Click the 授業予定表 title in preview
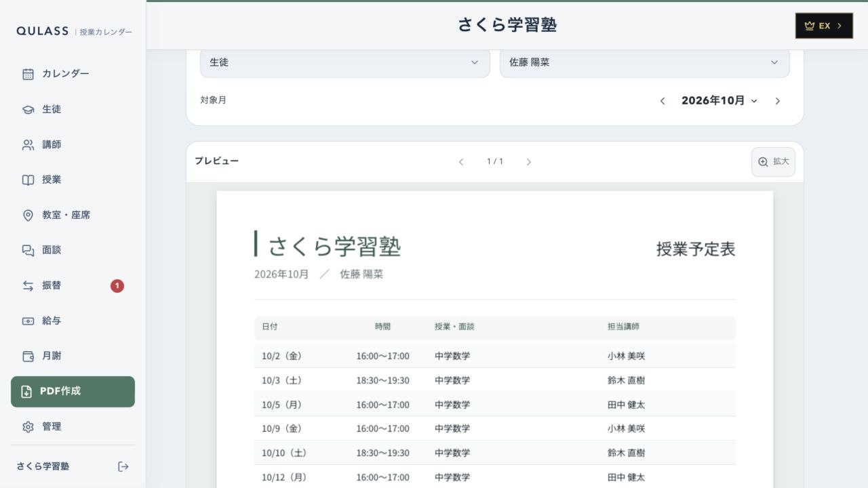The width and height of the screenshot is (868, 488). click(x=696, y=249)
